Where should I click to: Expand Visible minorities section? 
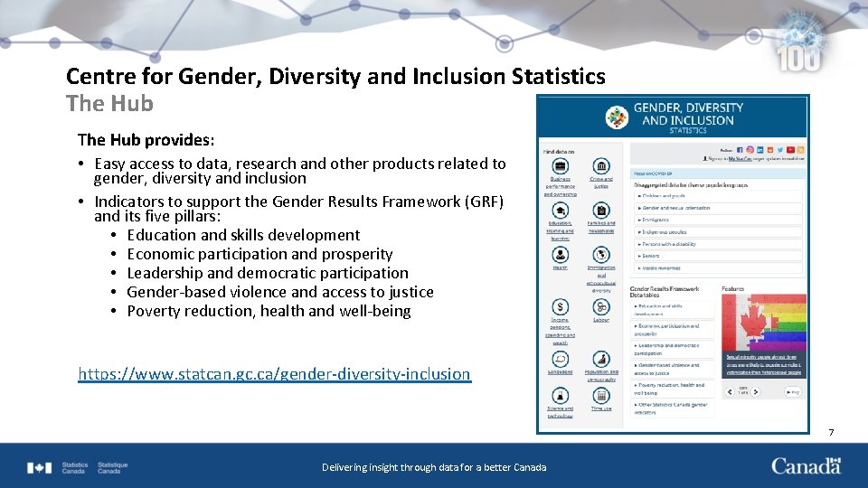click(x=717, y=267)
